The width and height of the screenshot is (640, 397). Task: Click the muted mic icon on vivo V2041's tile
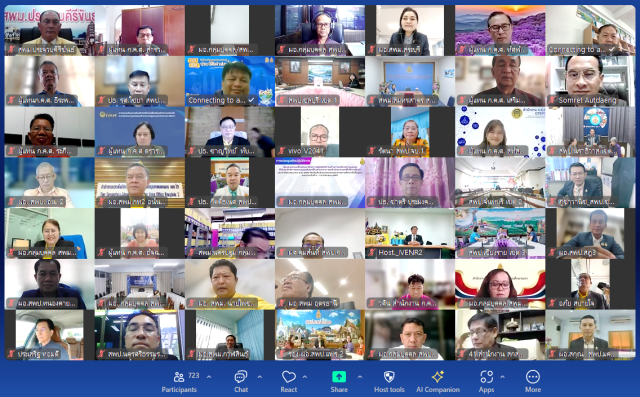pyautogui.click(x=282, y=151)
